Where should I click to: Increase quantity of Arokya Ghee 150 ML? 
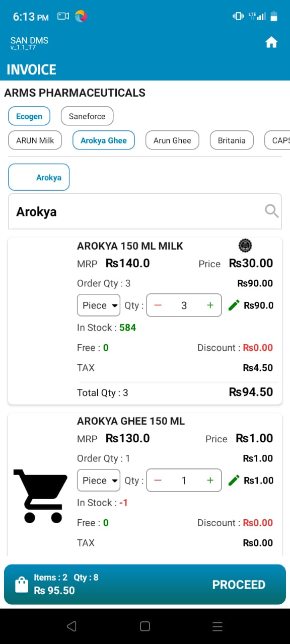click(x=210, y=480)
